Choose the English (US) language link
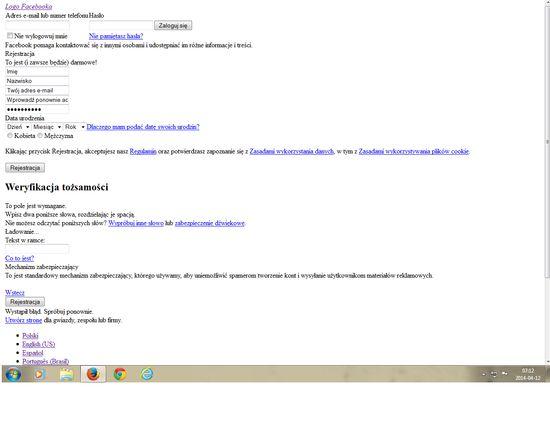The image size is (550, 440). pyautogui.click(x=39, y=344)
